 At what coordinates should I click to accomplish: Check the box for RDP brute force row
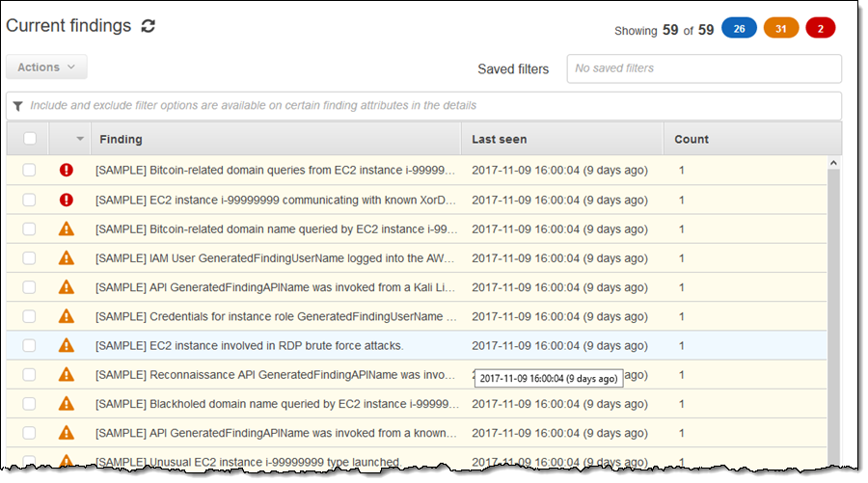pyautogui.click(x=30, y=345)
